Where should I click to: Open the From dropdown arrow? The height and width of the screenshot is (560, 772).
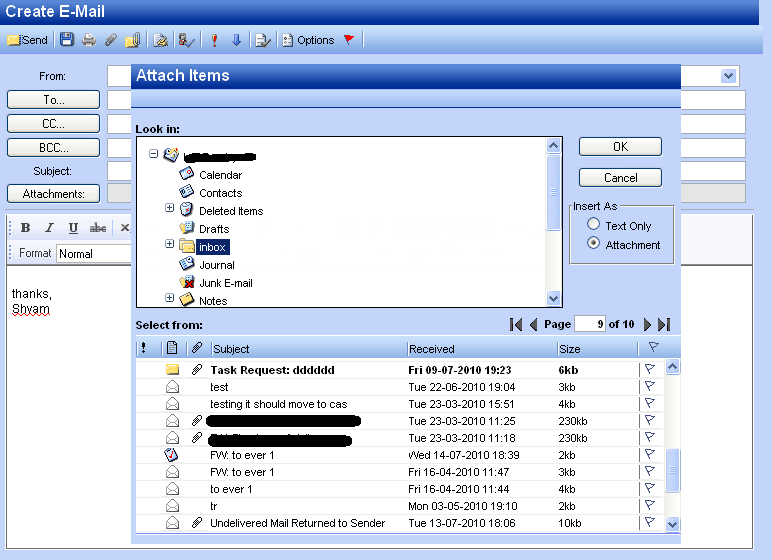(x=729, y=76)
